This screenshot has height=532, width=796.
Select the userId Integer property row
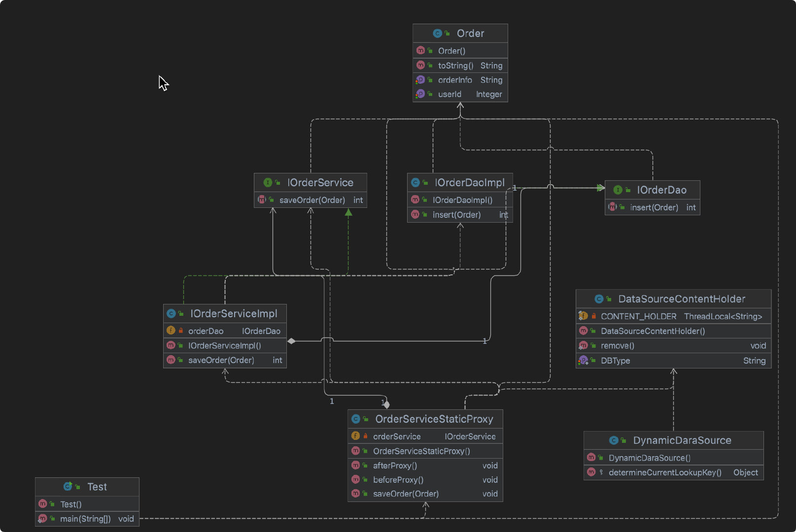pyautogui.click(x=460, y=94)
